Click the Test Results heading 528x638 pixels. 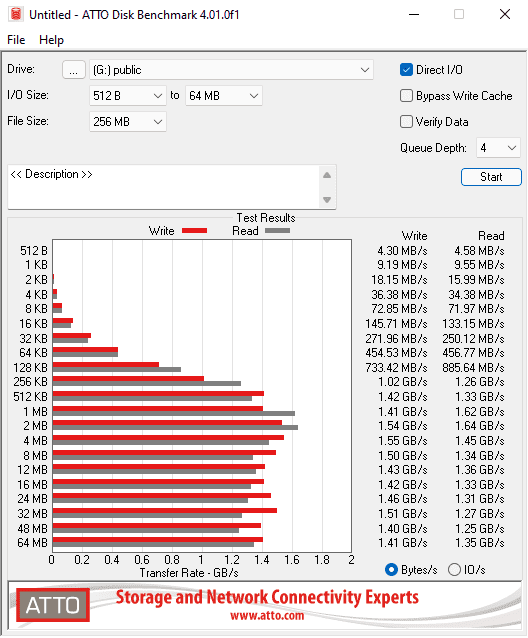coord(266,218)
